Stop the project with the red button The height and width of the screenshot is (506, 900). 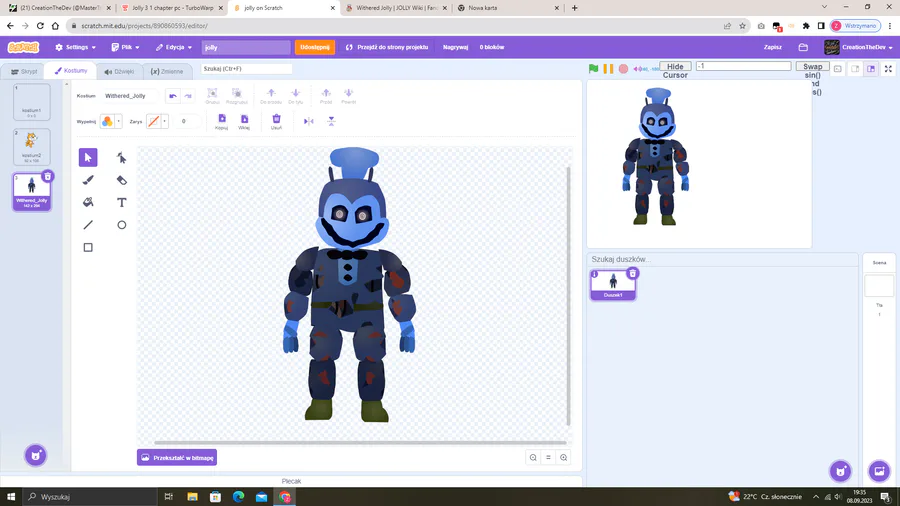point(623,69)
